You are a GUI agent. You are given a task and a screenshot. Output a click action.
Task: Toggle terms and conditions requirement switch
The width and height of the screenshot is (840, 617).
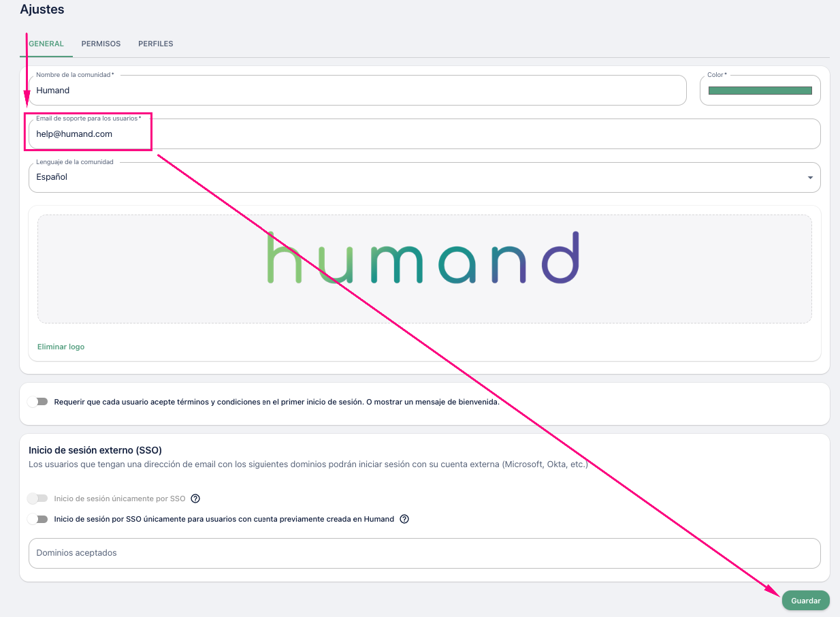point(37,402)
